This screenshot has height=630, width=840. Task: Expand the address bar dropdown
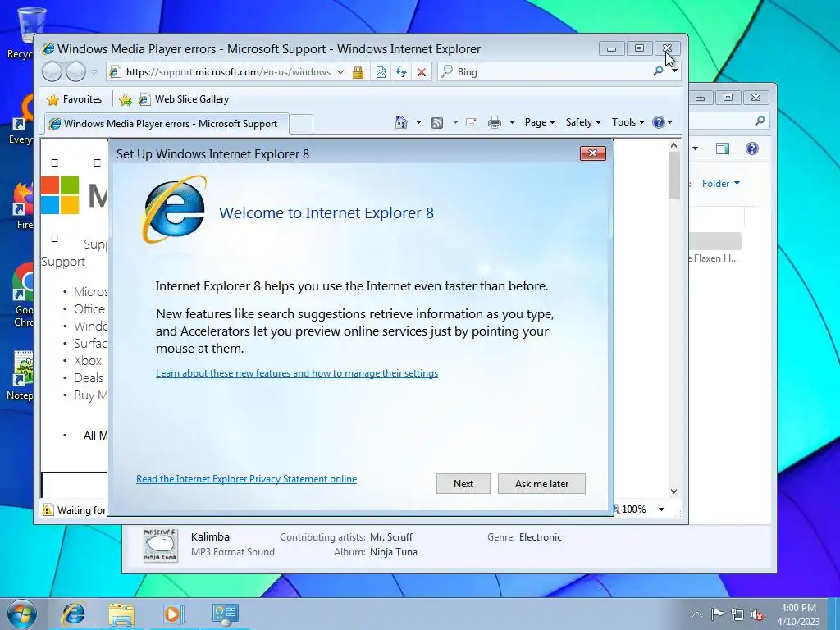coord(340,72)
